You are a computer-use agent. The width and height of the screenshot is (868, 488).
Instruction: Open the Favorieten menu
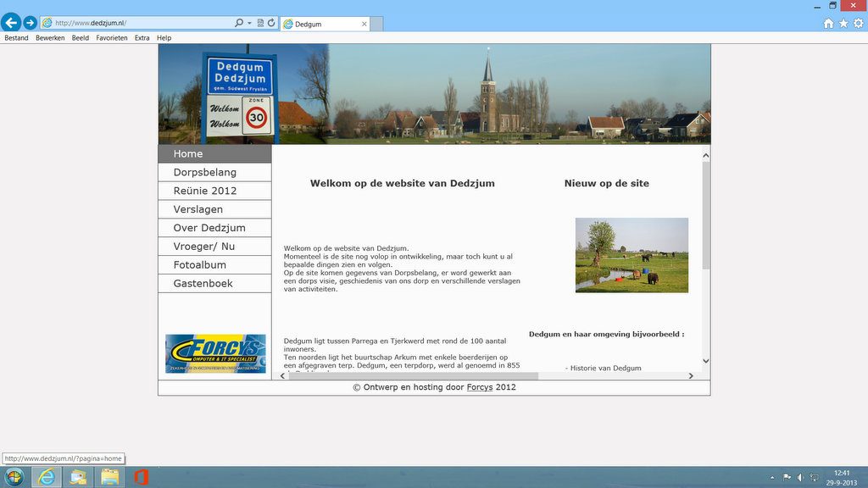pyautogui.click(x=112, y=38)
